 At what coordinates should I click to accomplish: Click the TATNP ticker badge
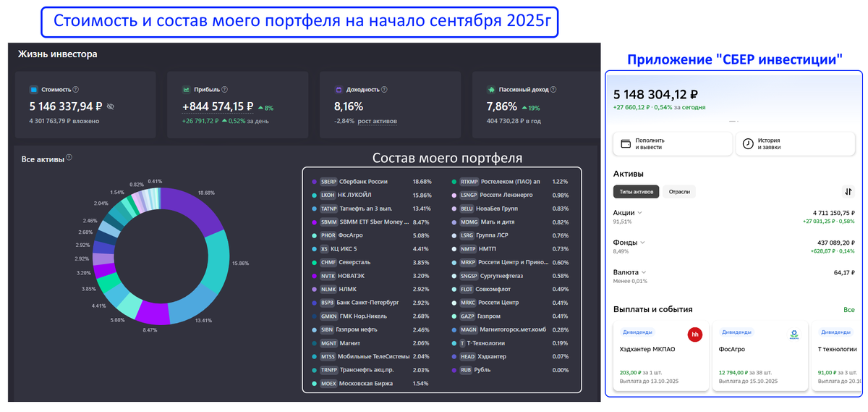point(328,209)
